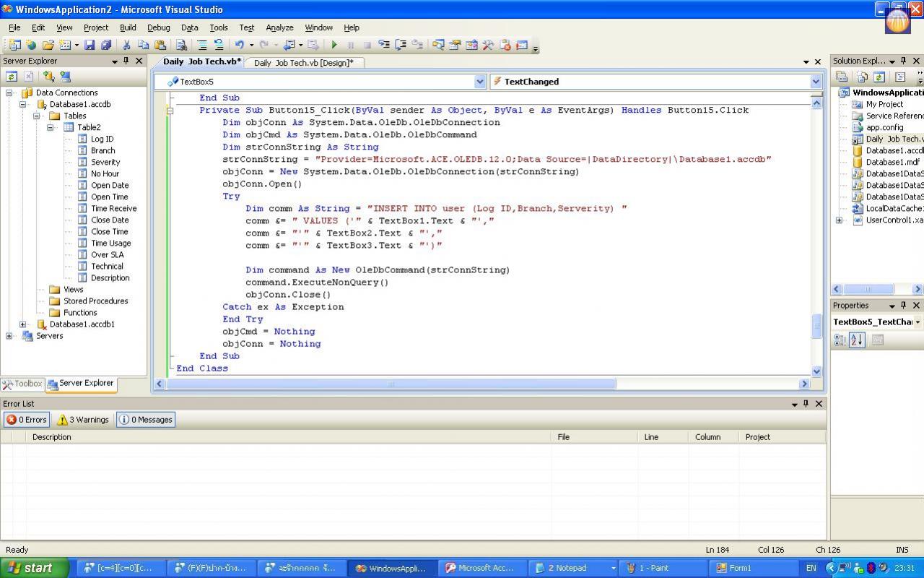Click the Save icon in the toolbar
This screenshot has height=578, width=924.
tap(90, 45)
